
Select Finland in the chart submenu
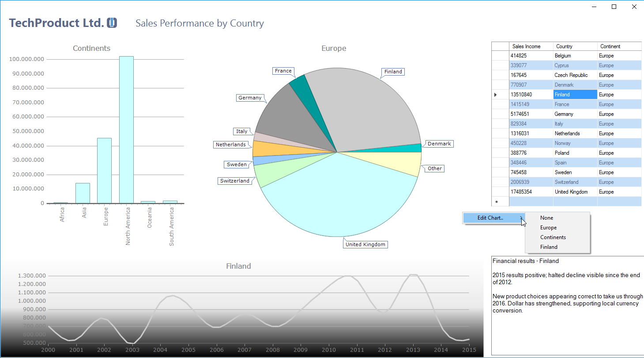pyautogui.click(x=549, y=247)
